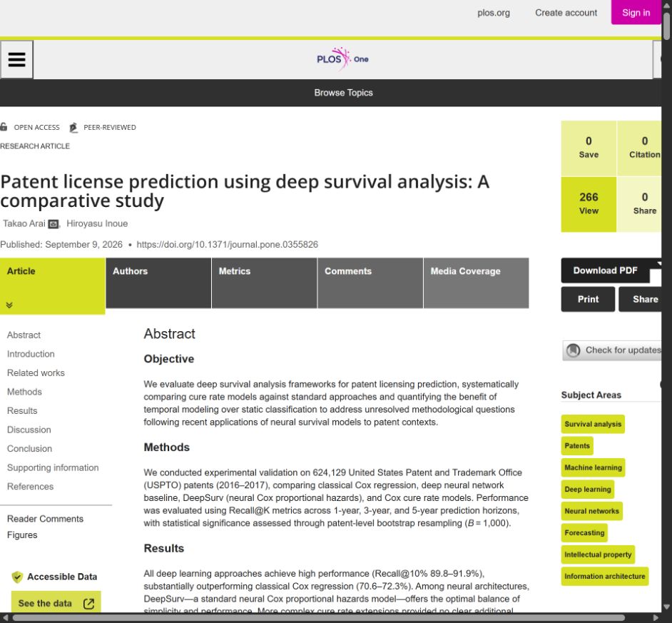Jump to Abstract in sidebar navigation
This screenshot has width=672, height=623.
[x=24, y=335]
